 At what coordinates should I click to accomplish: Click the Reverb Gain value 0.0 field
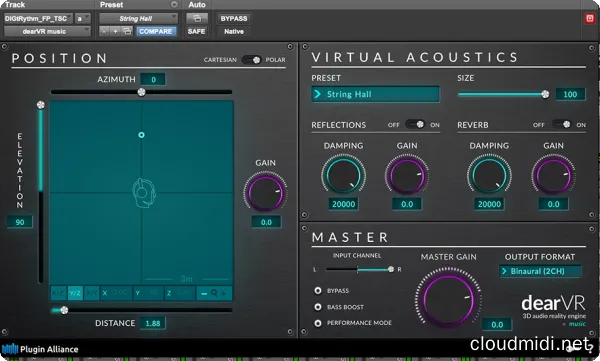554,204
